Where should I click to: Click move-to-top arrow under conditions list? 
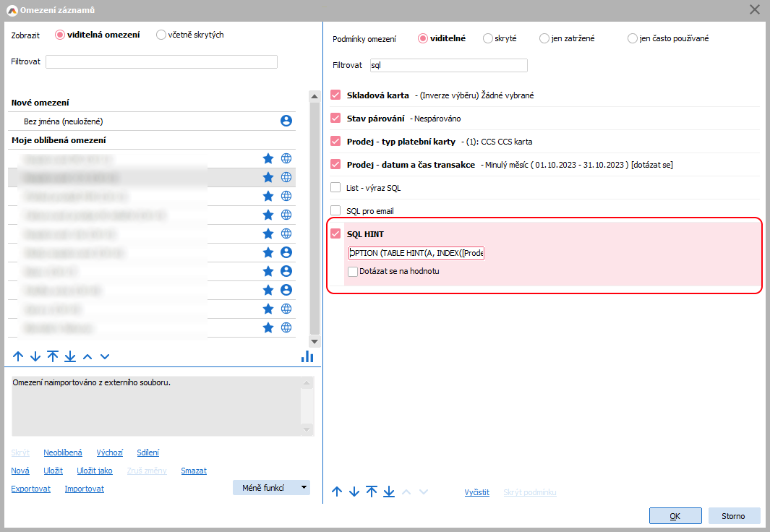point(372,492)
